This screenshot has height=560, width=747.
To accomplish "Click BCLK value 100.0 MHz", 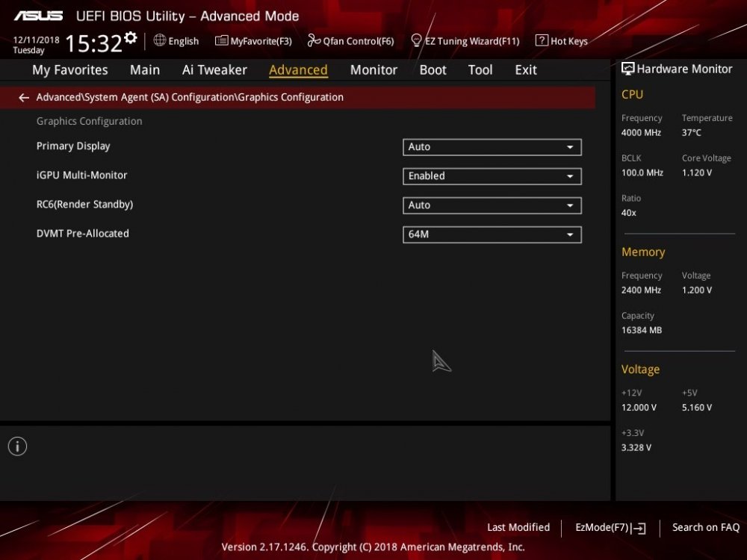I will [x=642, y=172].
